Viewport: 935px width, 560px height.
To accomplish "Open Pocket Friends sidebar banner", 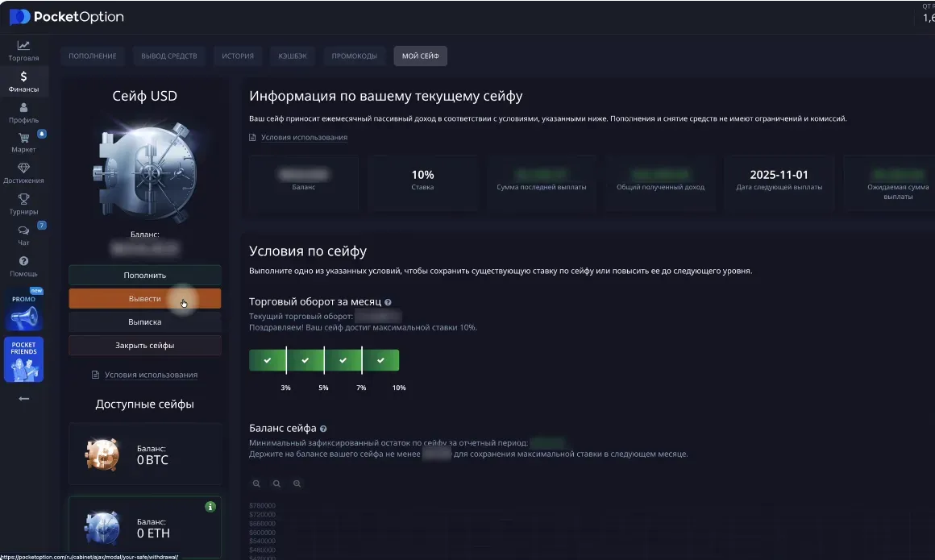I will coord(23,360).
